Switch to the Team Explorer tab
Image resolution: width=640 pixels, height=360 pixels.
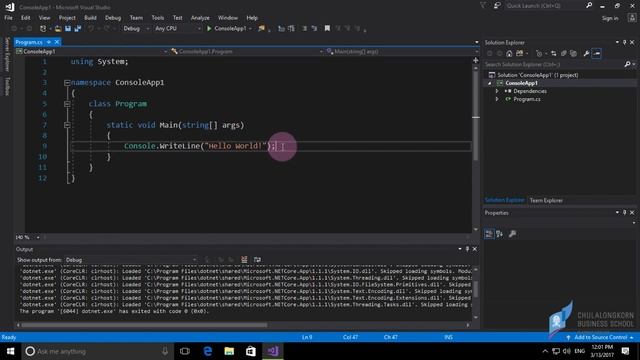click(546, 200)
